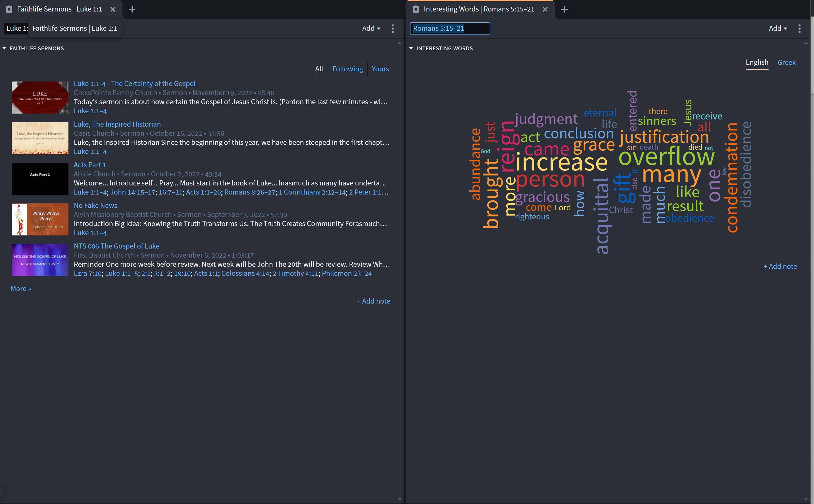Open the Acts Part 1 black thumbnail
The width and height of the screenshot is (814, 504).
(x=40, y=179)
